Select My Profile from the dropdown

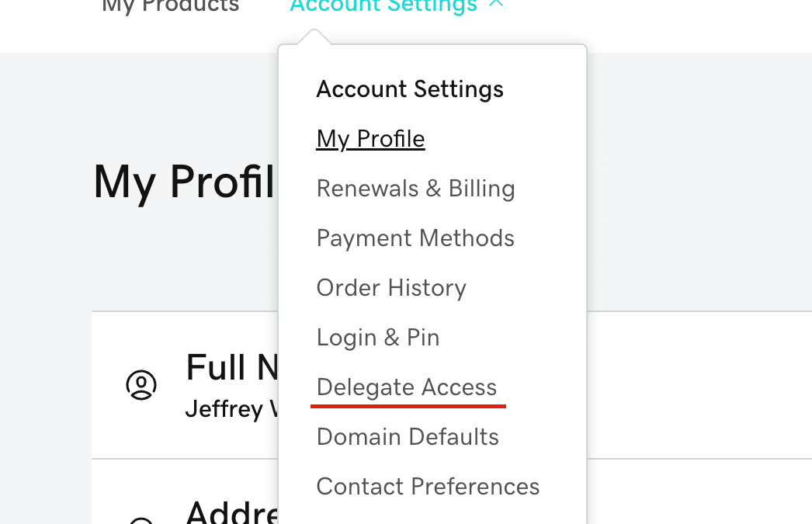[370, 138]
